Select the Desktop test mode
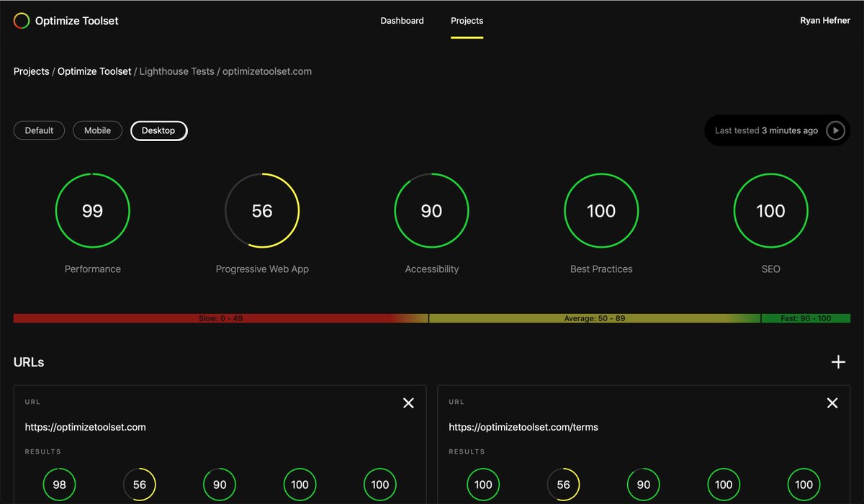The height and width of the screenshot is (504, 864). tap(158, 130)
